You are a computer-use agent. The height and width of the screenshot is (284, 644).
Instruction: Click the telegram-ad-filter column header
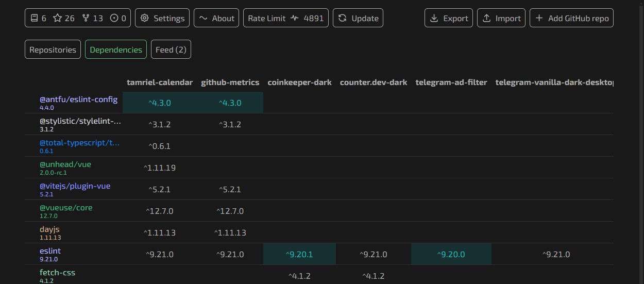(x=451, y=82)
